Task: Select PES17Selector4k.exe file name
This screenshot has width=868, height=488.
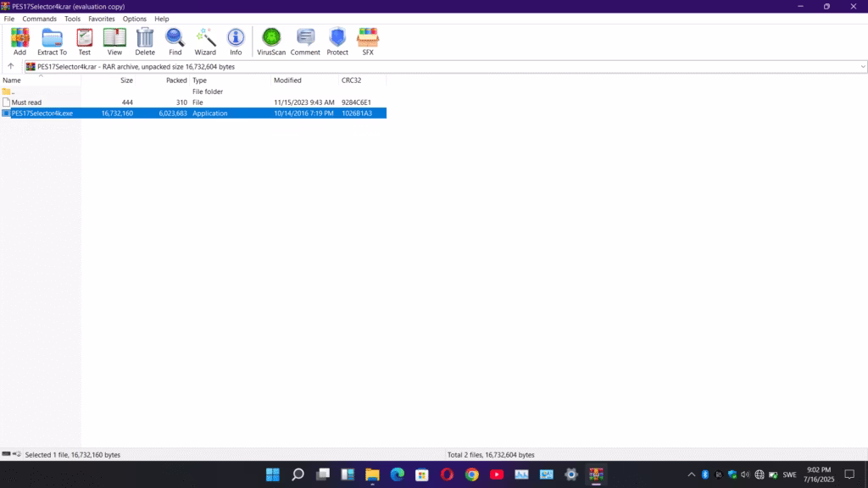Action: (42, 113)
